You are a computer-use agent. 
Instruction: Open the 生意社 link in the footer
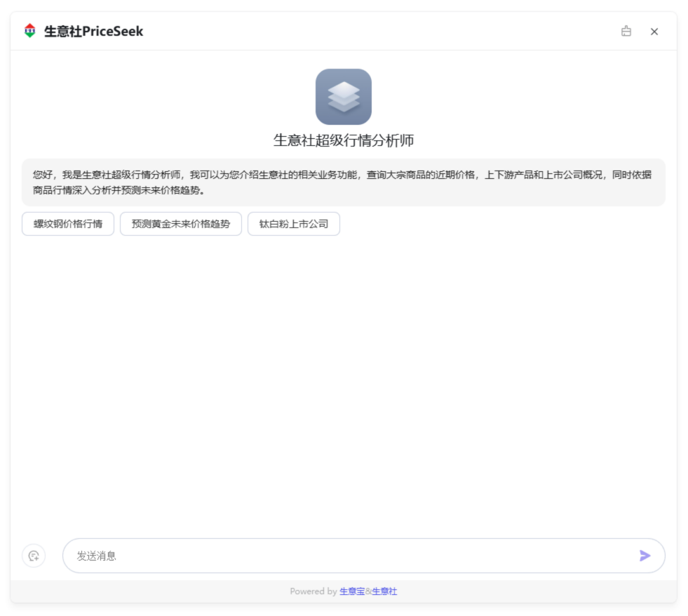[384, 591]
